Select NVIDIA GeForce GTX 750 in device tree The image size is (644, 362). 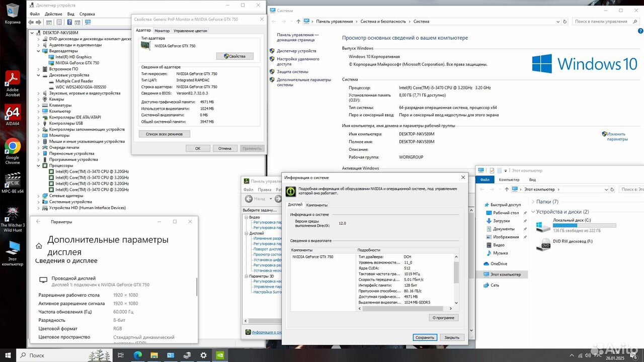(77, 63)
